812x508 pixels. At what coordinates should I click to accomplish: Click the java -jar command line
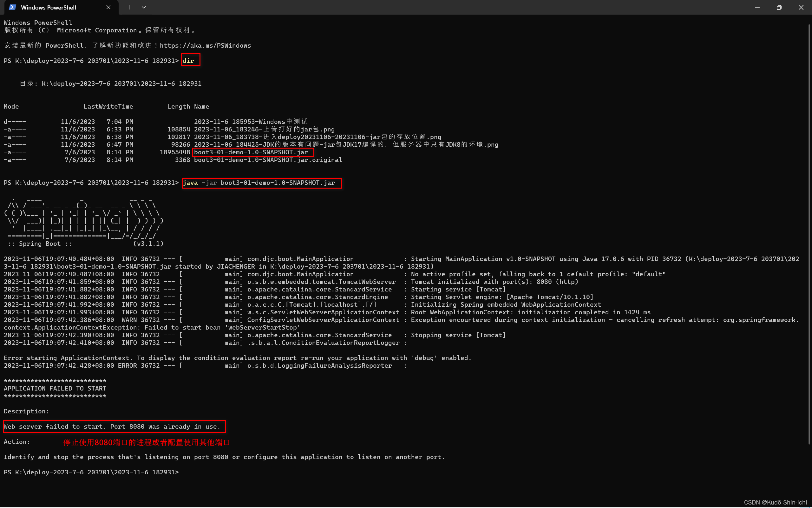tap(259, 183)
